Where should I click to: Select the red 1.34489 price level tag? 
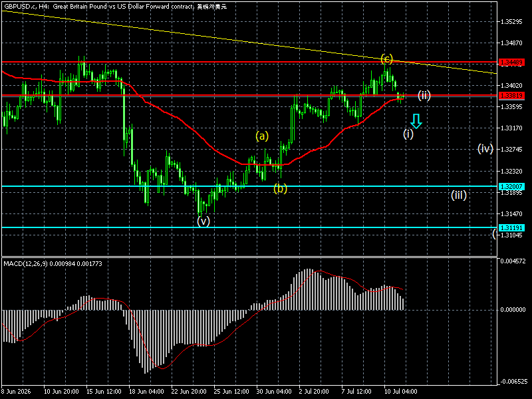[x=511, y=62]
